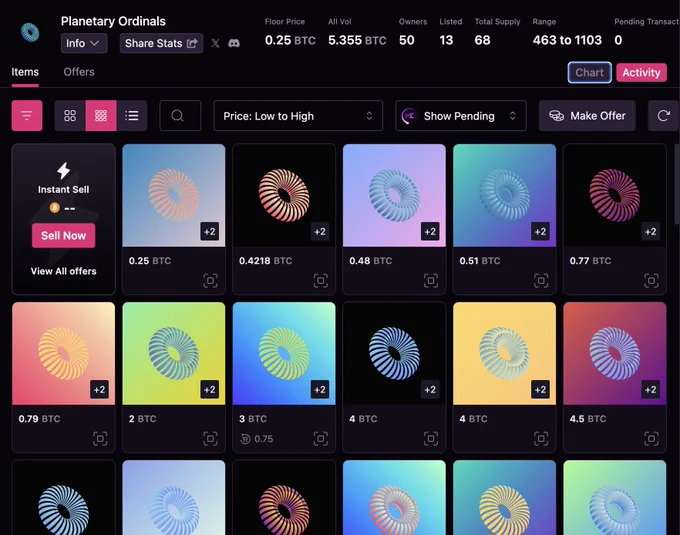Image resolution: width=680 pixels, height=535 pixels.
Task: Click the scan icon on 0.51 BTC card
Action: tap(541, 281)
